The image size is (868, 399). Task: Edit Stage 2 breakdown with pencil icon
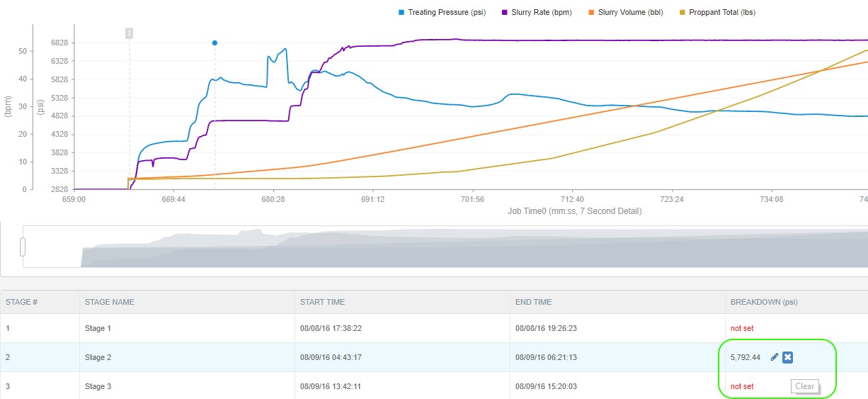[x=774, y=357]
